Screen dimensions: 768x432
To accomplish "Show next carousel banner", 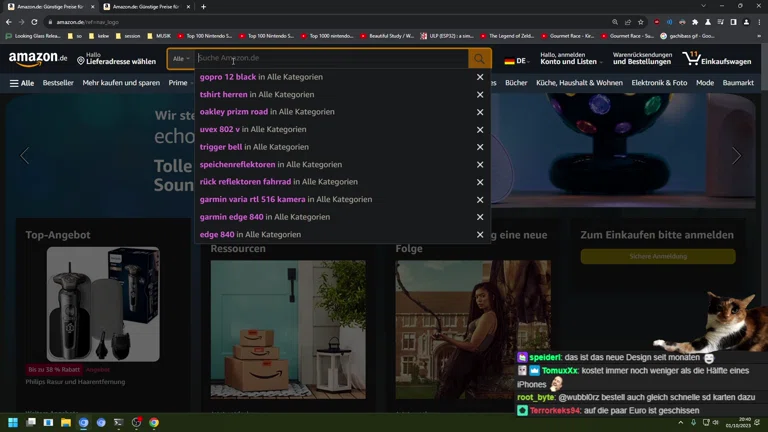I will 736,156.
